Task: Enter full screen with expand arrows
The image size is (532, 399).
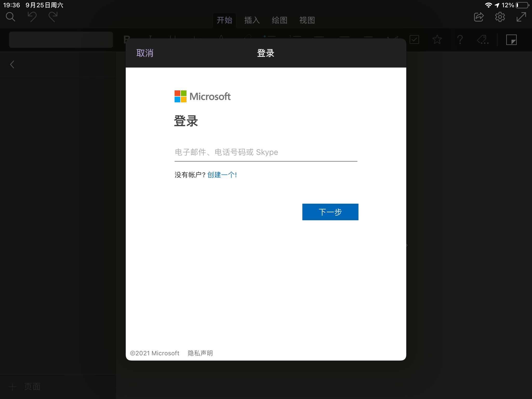Action: (x=521, y=17)
